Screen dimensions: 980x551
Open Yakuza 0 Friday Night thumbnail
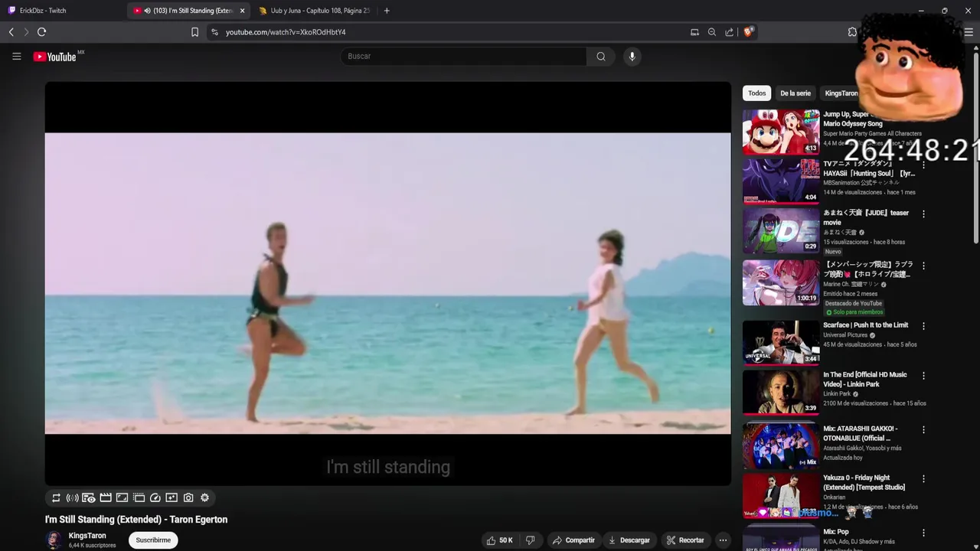[x=781, y=495]
